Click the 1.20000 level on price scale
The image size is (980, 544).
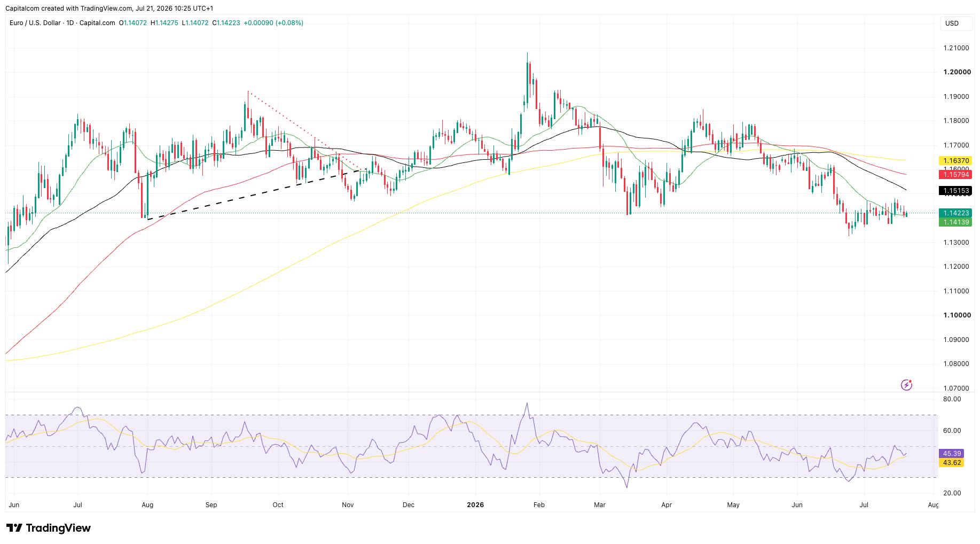pyautogui.click(x=957, y=72)
